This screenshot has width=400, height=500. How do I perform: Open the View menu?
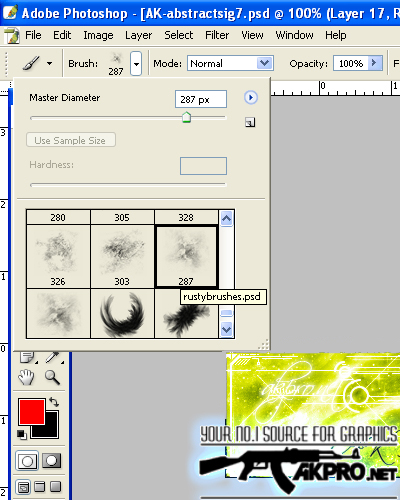click(252, 35)
